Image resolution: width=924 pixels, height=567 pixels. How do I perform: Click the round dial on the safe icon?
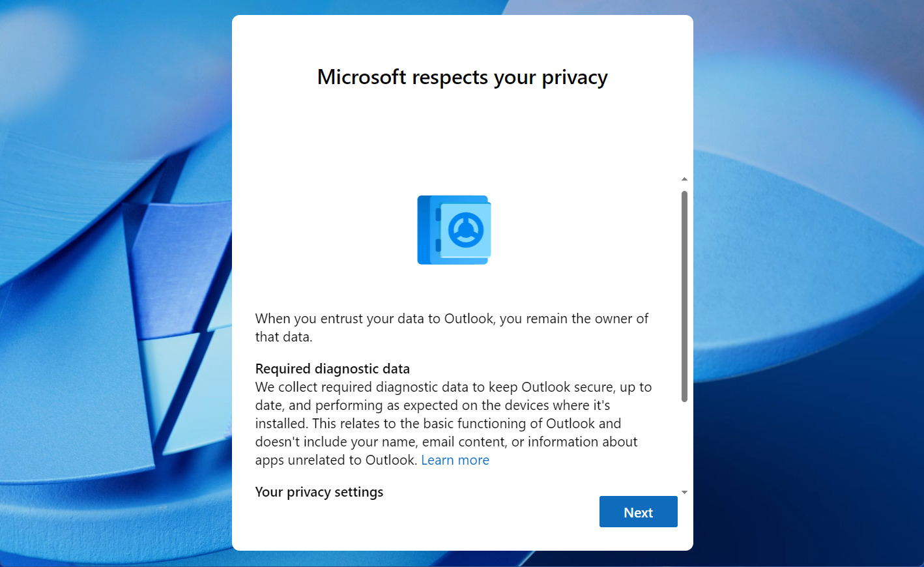point(466,229)
